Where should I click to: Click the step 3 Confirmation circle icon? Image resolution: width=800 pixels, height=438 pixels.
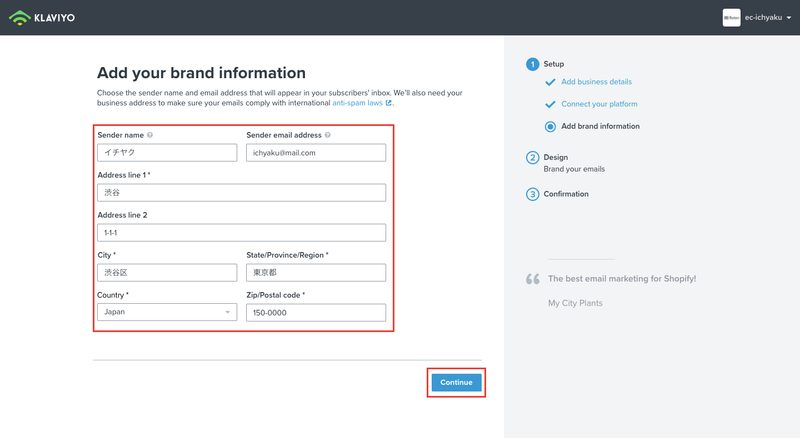[532, 194]
